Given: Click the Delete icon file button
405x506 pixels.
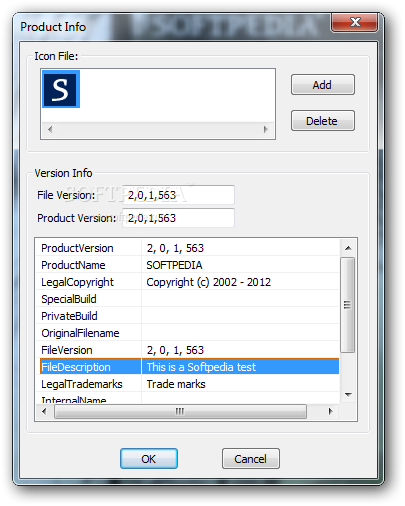Looking at the screenshot, I should 322,121.
